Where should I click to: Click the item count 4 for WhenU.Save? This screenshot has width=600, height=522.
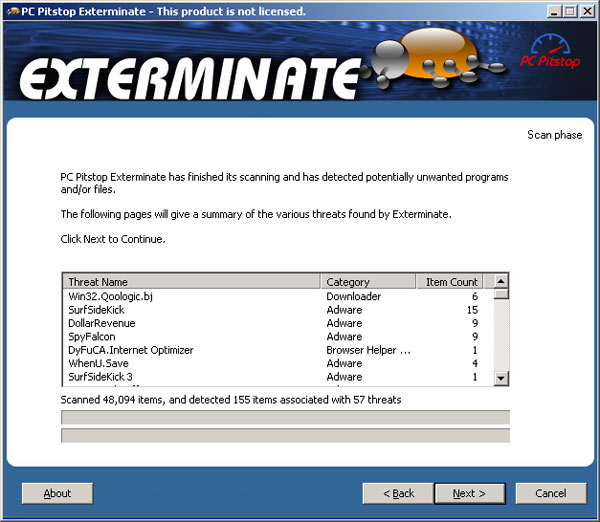[475, 363]
